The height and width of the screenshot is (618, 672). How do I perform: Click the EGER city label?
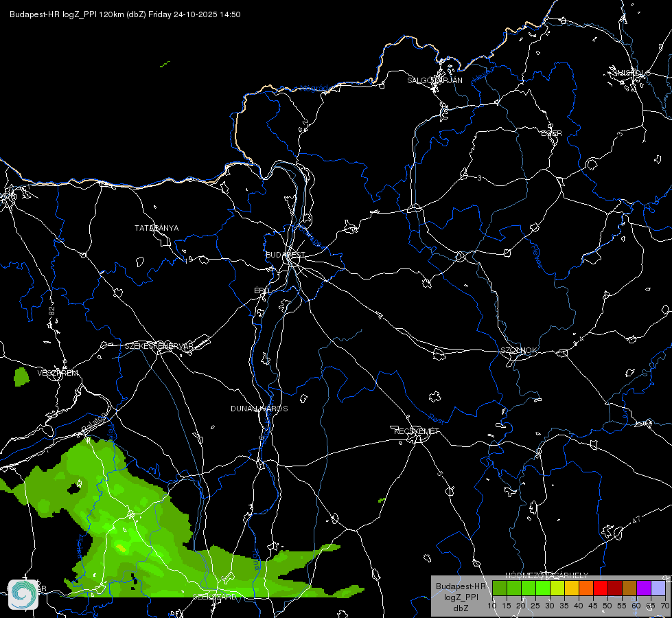click(552, 133)
